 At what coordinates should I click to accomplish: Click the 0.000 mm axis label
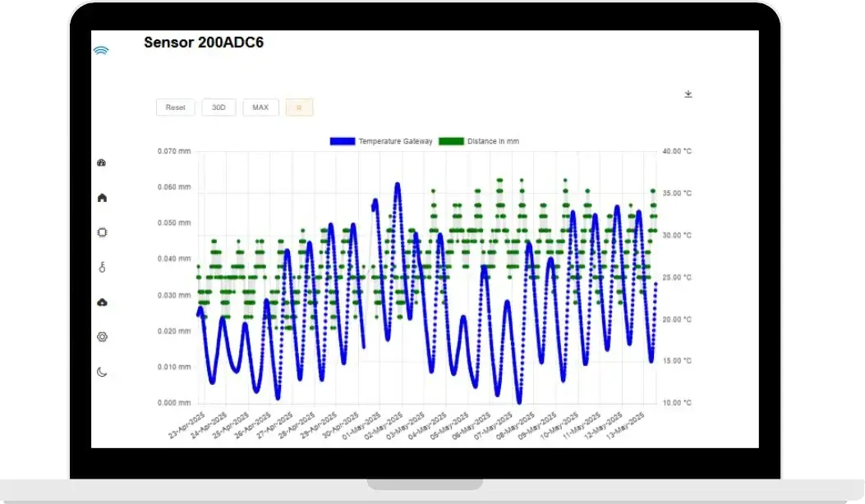pos(174,402)
